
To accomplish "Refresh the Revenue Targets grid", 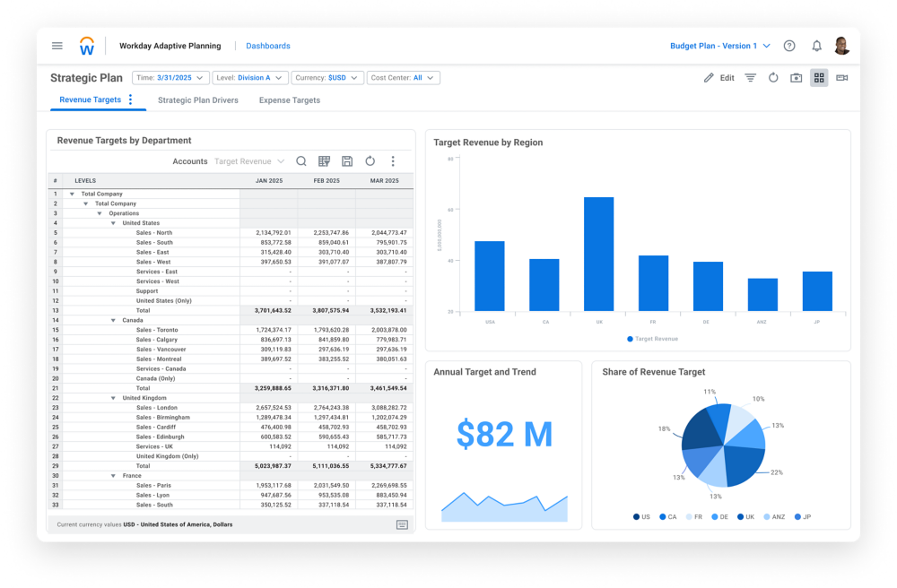I will click(370, 161).
